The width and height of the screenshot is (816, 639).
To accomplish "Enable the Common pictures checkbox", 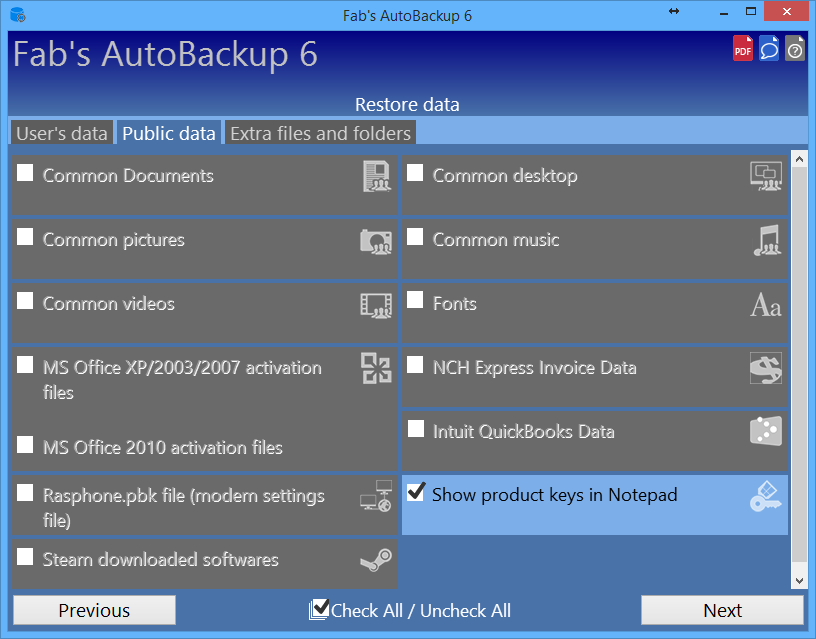I will [25, 236].
